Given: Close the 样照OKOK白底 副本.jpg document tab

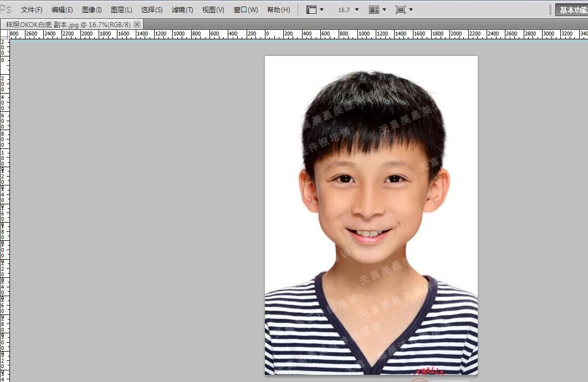Looking at the screenshot, I should click(x=137, y=24).
